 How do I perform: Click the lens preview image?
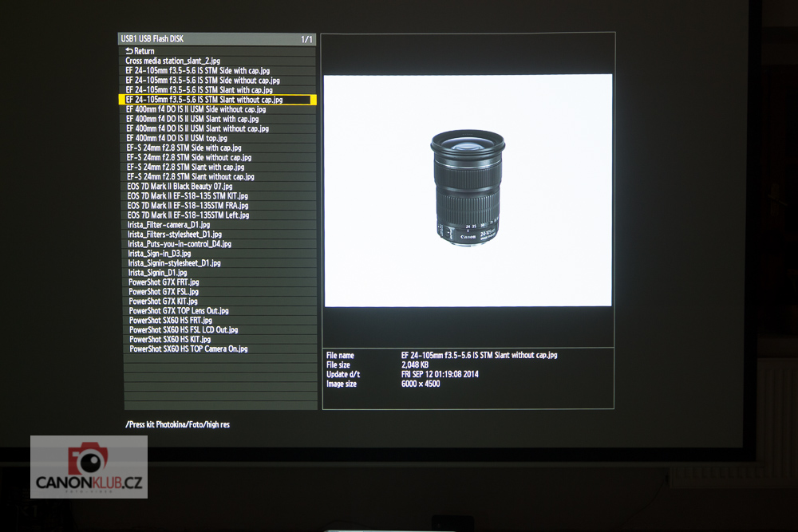tap(468, 190)
